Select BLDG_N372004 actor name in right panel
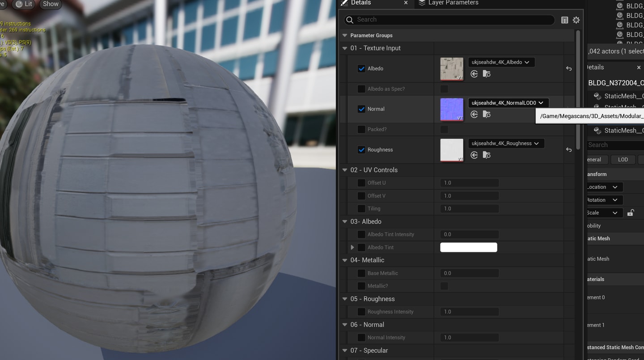This screenshot has height=360, width=644. click(616, 83)
